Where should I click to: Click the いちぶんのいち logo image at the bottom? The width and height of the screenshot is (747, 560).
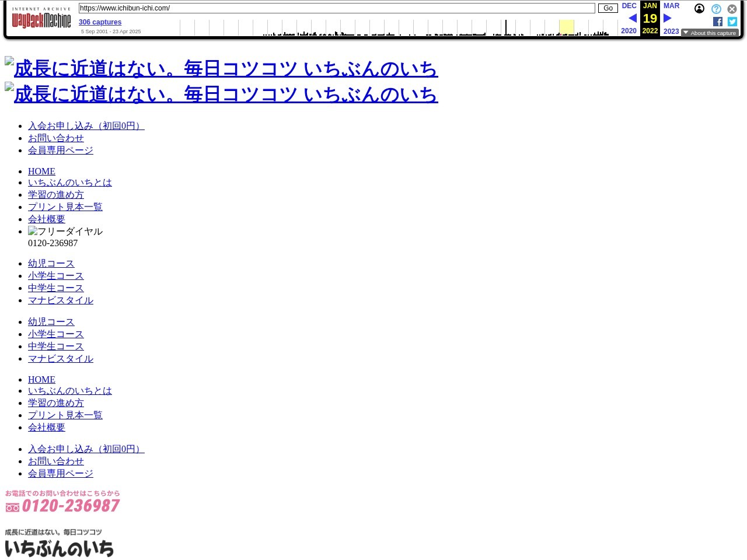click(59, 543)
